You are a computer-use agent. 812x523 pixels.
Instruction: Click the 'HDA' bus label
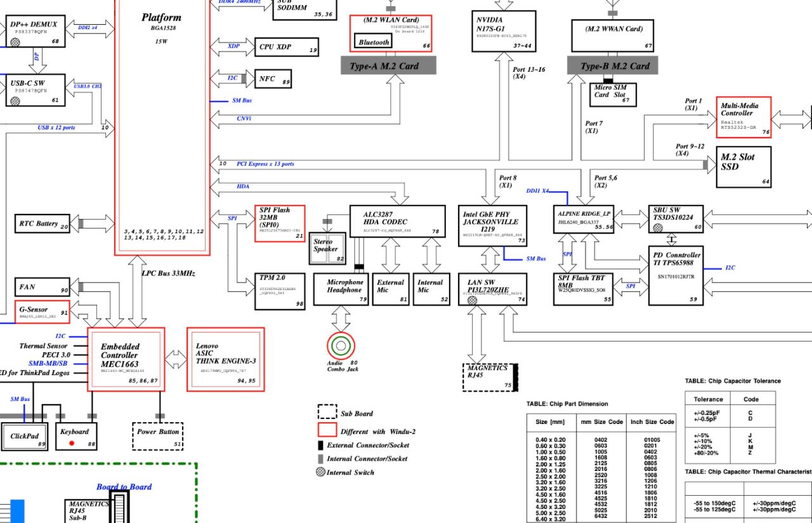click(243, 187)
